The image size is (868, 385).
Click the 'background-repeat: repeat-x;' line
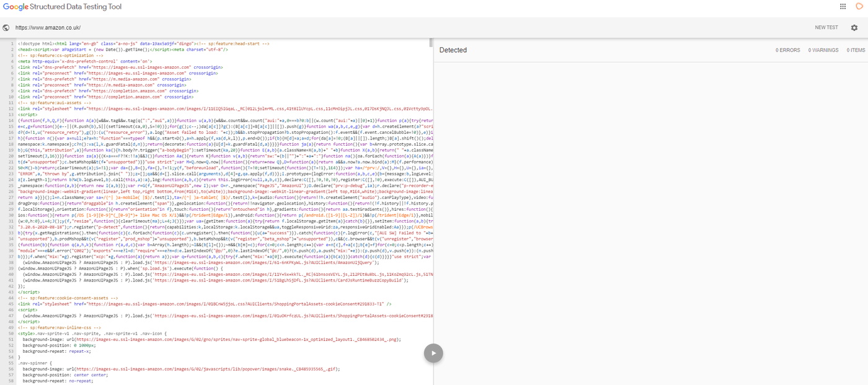click(x=58, y=352)
